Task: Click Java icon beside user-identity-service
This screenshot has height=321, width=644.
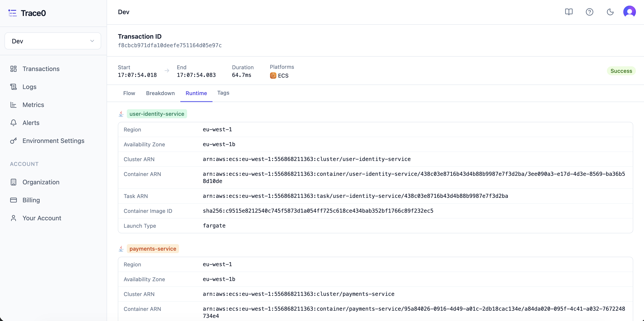Action: point(121,114)
